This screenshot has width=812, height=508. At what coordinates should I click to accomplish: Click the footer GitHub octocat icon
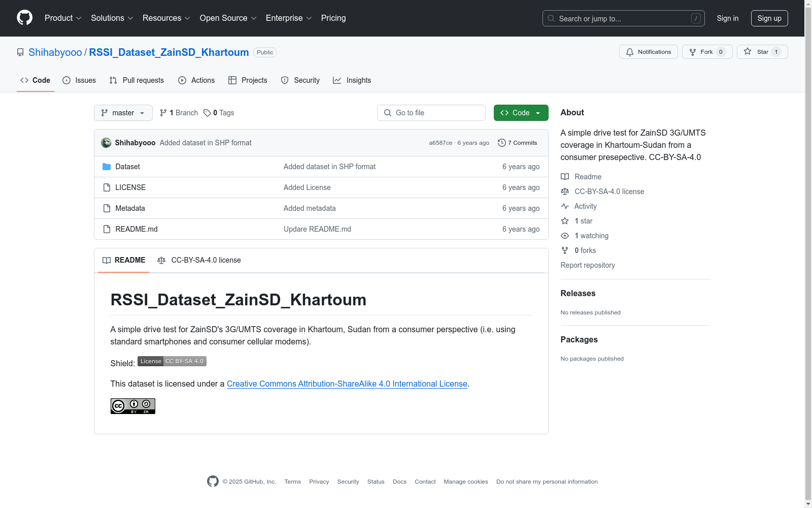(x=213, y=481)
